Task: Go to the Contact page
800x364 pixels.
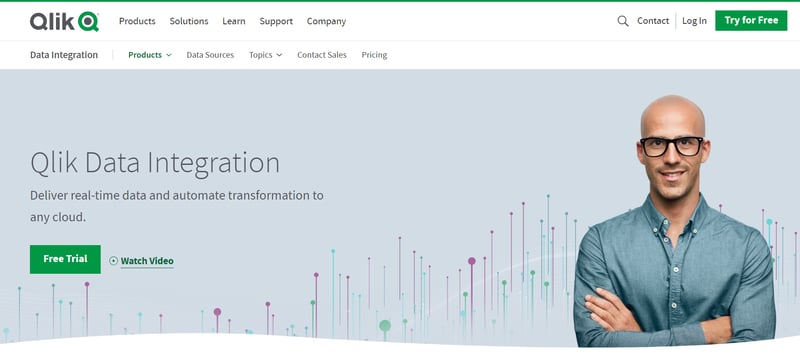Action: [x=653, y=21]
